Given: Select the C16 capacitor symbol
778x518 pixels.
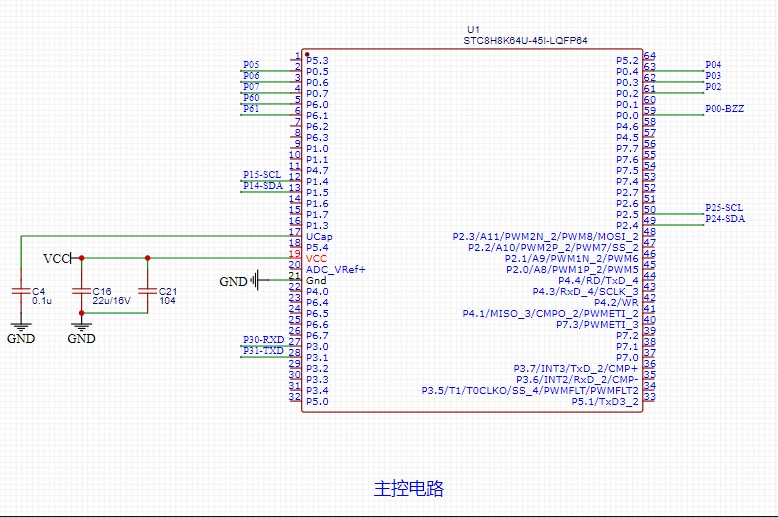Looking at the screenshot, I should coord(82,290).
